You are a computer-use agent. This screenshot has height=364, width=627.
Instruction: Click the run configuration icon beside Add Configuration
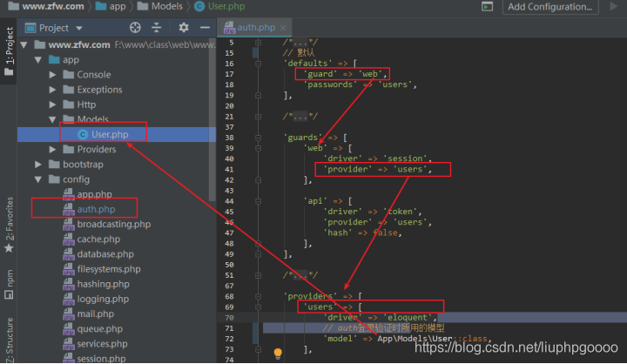click(x=487, y=6)
